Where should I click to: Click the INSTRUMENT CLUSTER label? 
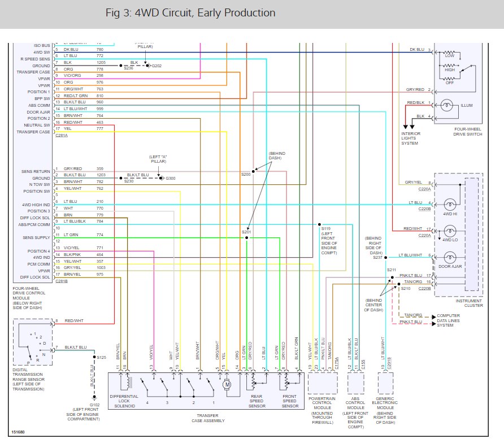pos(469,303)
